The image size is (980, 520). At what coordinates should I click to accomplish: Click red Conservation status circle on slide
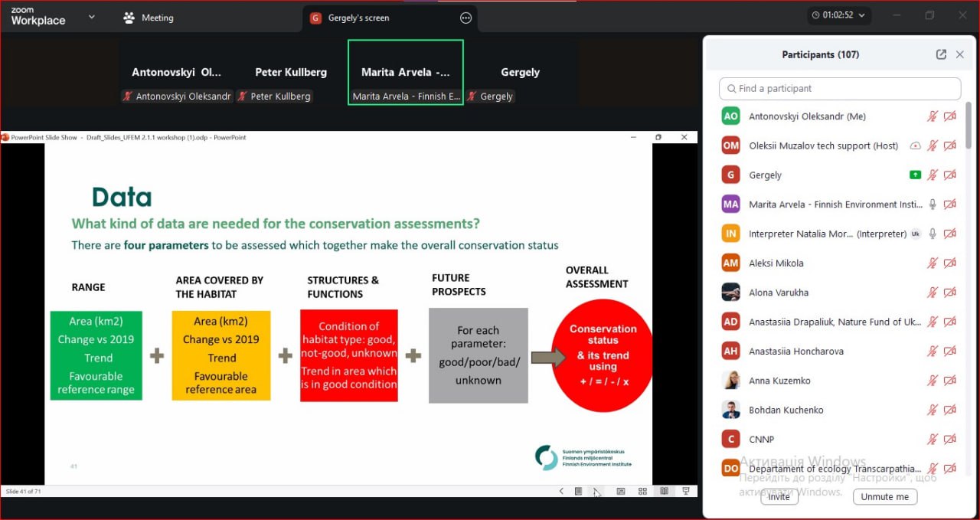click(603, 355)
